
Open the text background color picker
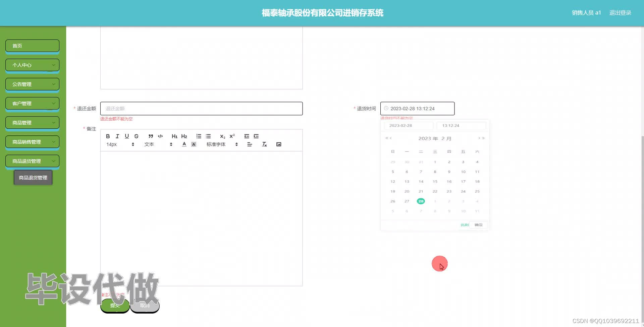[x=194, y=144]
